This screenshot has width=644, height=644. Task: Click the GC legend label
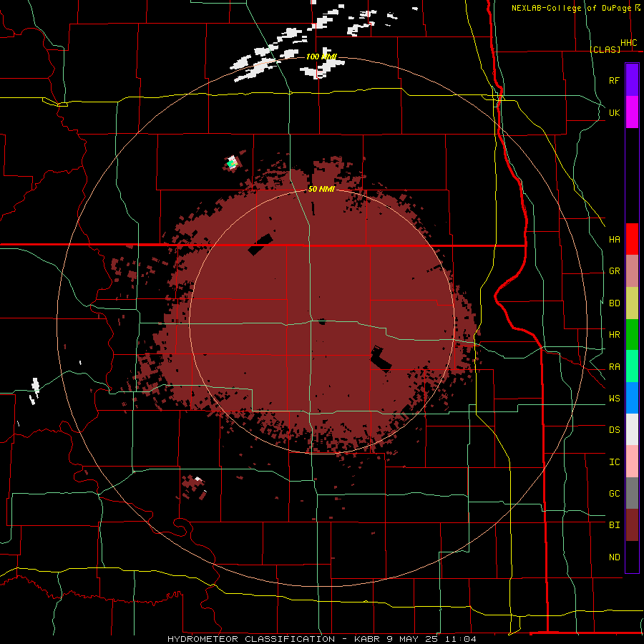pos(614,493)
